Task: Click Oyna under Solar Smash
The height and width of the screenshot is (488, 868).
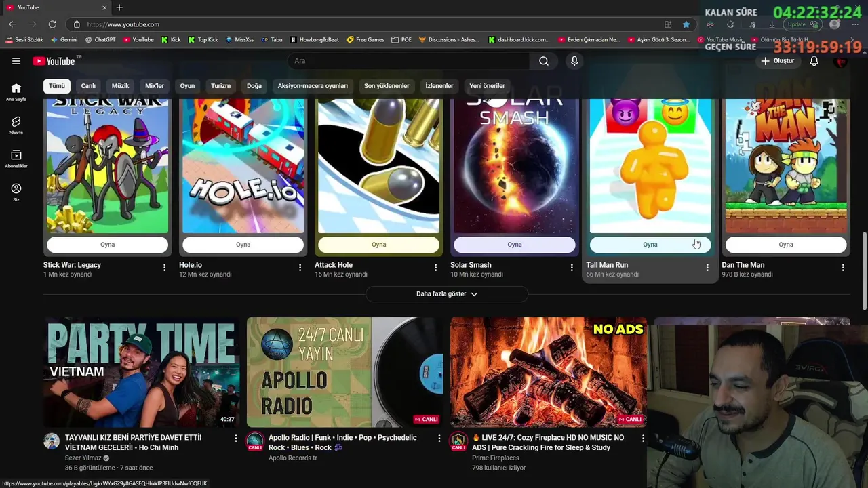Action: point(515,245)
